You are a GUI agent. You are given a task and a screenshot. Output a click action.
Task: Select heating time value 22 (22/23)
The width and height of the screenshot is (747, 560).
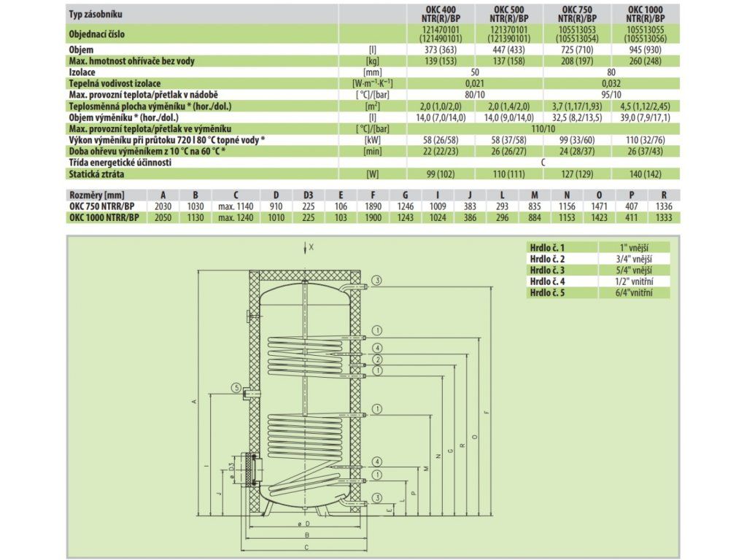coord(441,152)
